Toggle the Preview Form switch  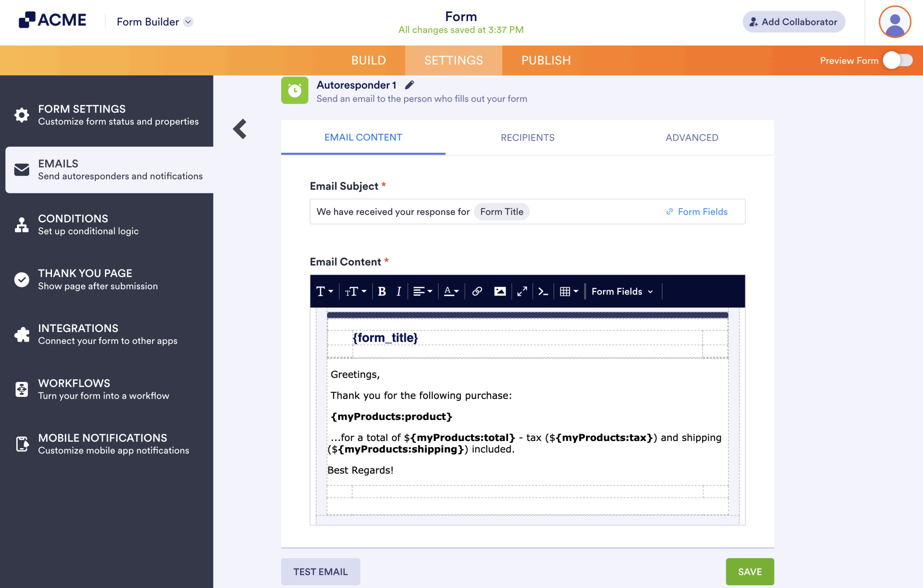coord(897,60)
